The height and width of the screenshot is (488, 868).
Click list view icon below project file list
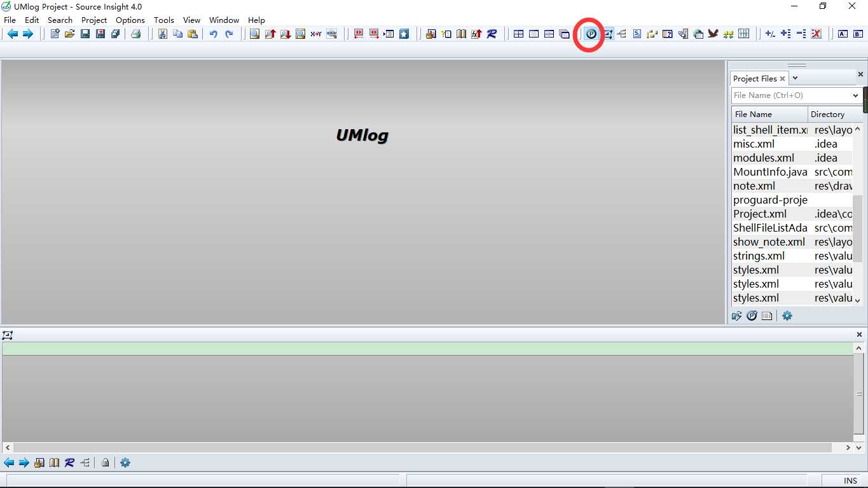click(767, 316)
